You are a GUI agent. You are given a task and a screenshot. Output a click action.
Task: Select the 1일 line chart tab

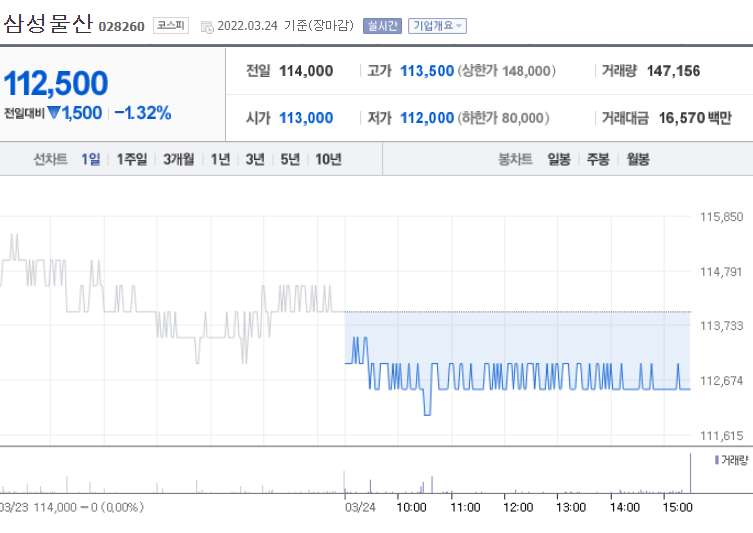[90, 159]
